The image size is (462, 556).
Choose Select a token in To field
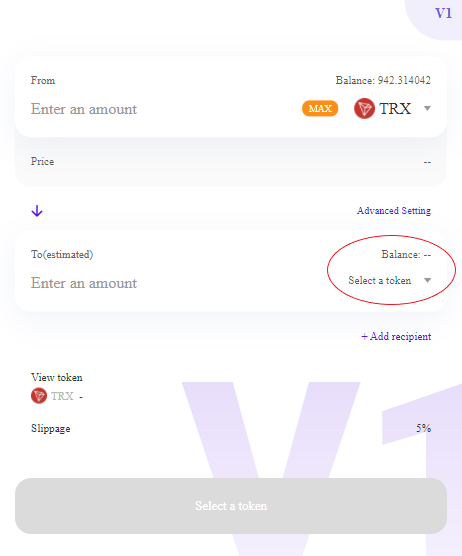pyautogui.click(x=379, y=280)
